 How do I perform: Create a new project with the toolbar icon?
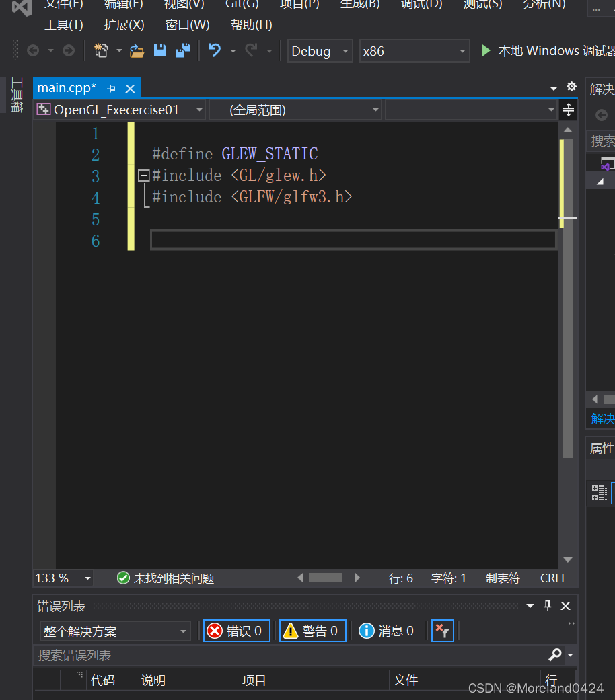101,51
